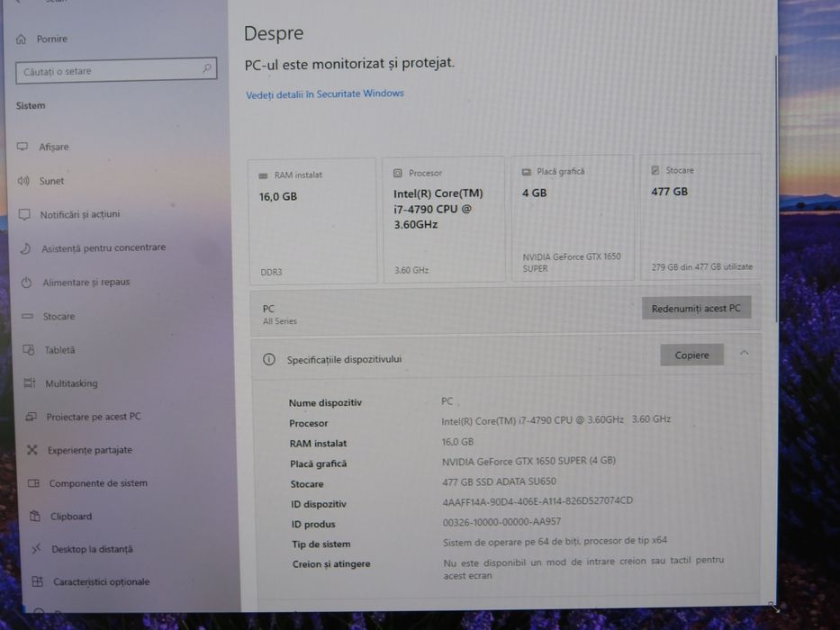Click the Experiențe partajate icon

pyautogui.click(x=32, y=450)
